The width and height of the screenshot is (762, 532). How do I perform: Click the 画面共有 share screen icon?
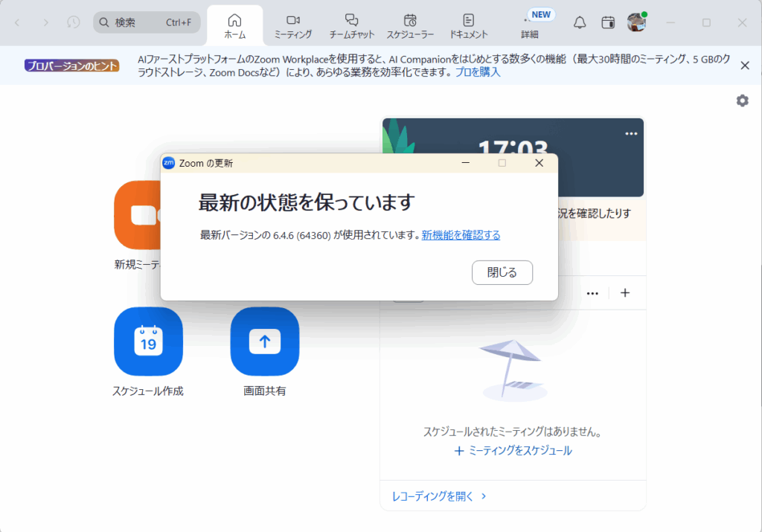265,341
